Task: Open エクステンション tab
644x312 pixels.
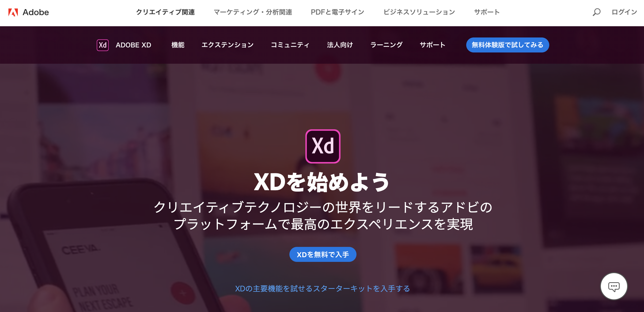Action: [x=227, y=45]
